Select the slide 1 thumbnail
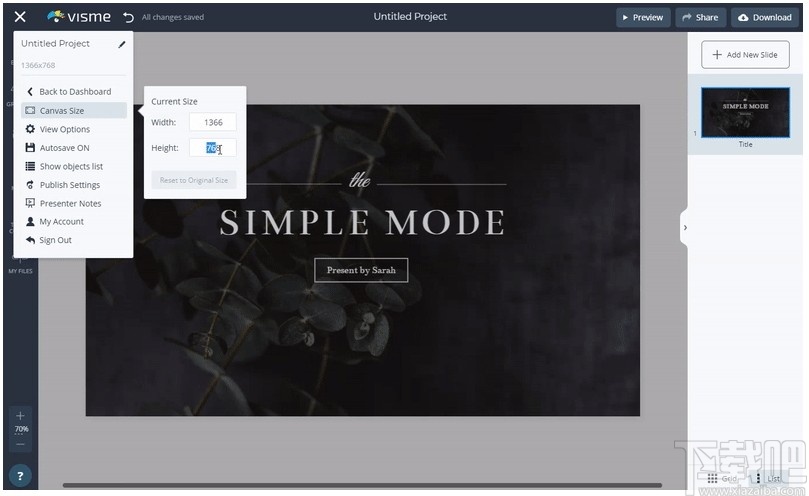 point(745,113)
